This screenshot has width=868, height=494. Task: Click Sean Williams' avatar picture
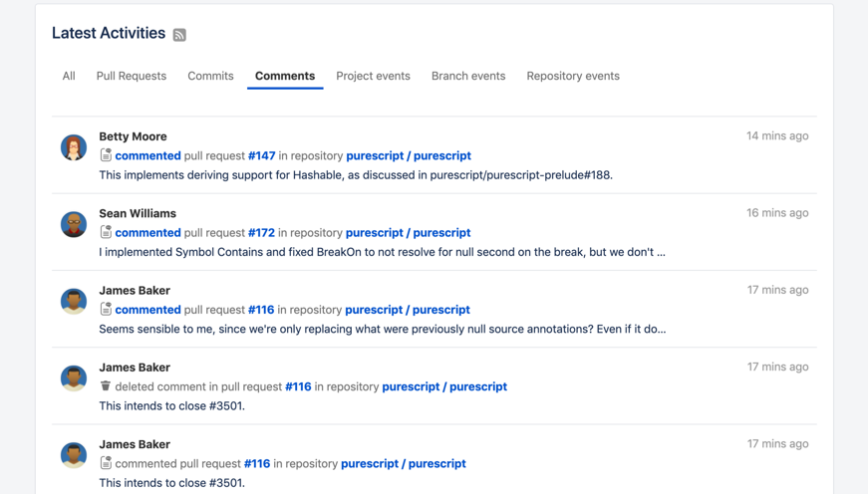coord(74,224)
